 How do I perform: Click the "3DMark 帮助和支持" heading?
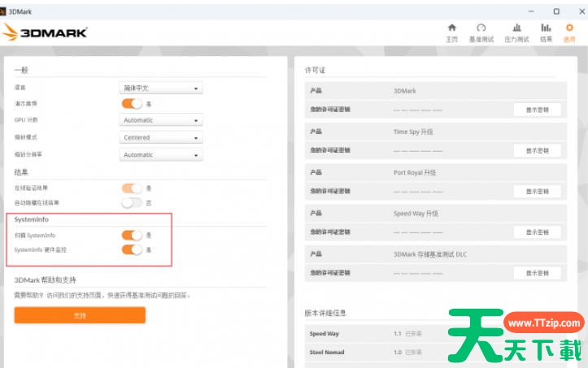pyautogui.click(x=45, y=280)
